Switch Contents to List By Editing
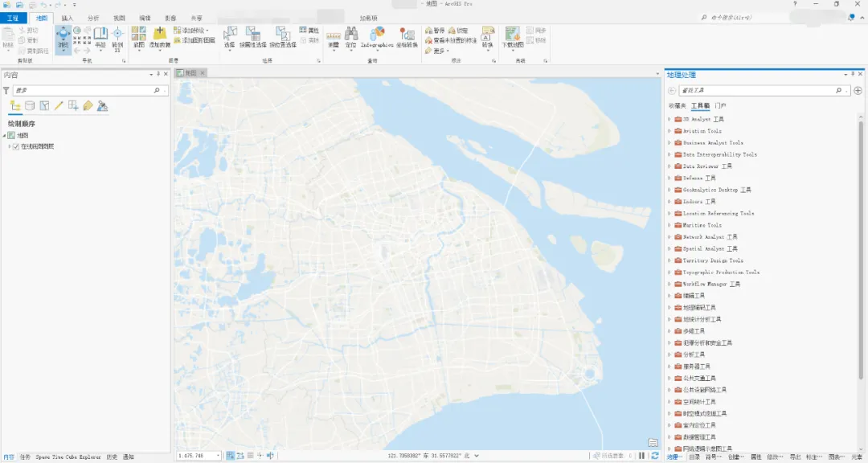This screenshot has width=868, height=463. coord(59,106)
